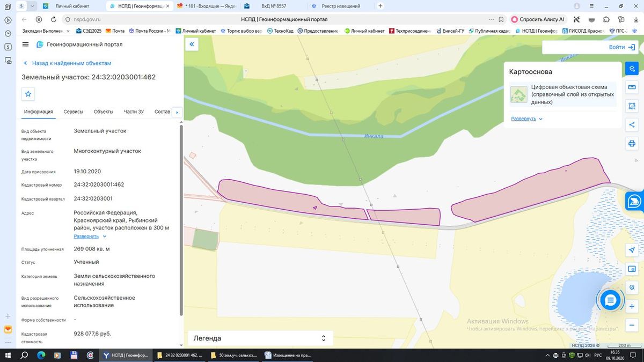Click the Войти login button
Screen dimensions: 644x362
(x=622, y=47)
